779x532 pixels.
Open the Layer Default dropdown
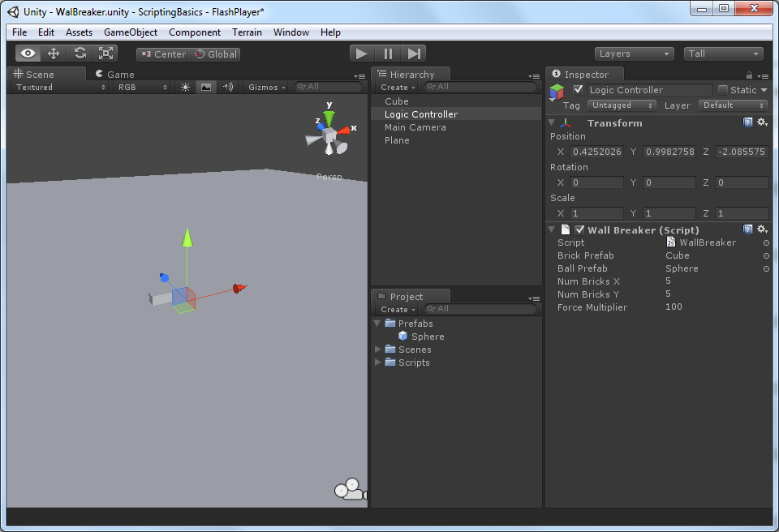point(733,105)
